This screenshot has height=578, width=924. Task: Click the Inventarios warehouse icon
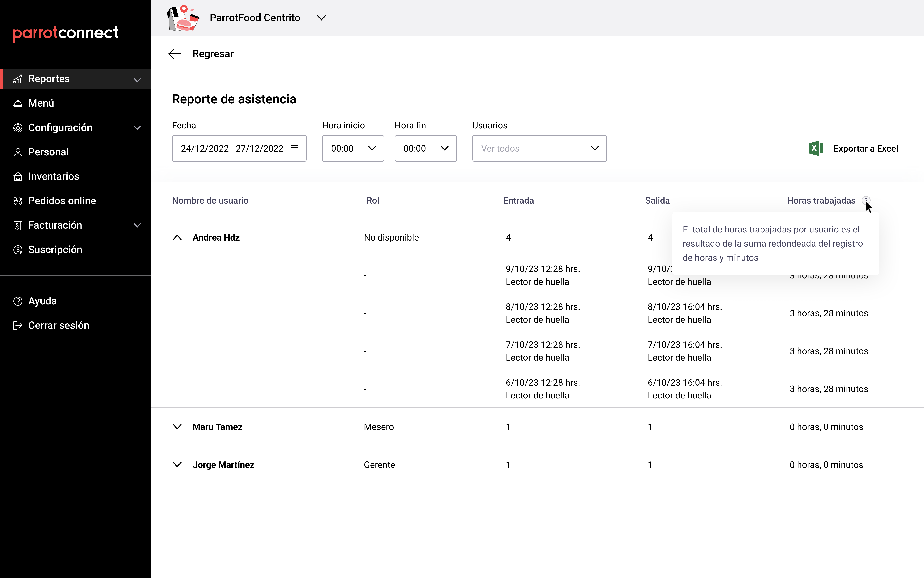(18, 177)
